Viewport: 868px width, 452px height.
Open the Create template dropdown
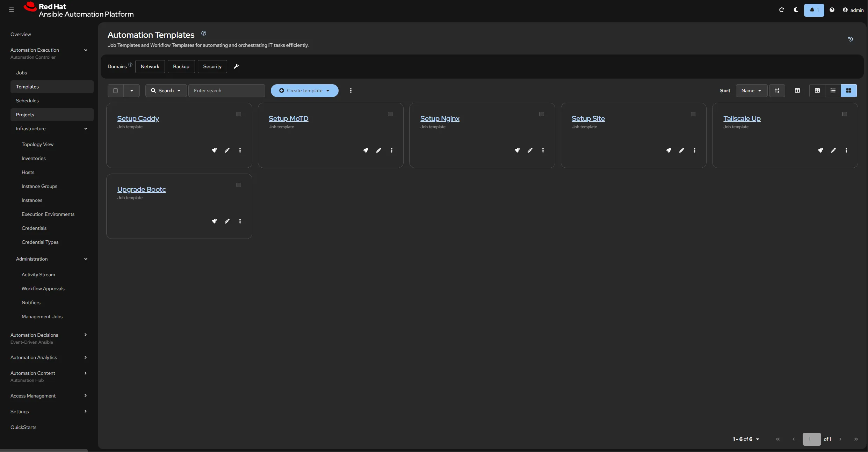tap(305, 90)
